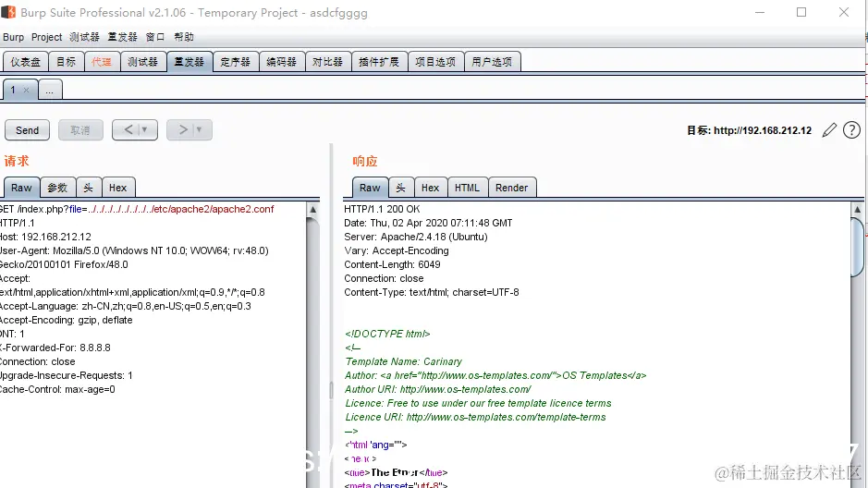This screenshot has height=488, width=868.
Task: Select the request 头 tab
Action: pos(89,188)
